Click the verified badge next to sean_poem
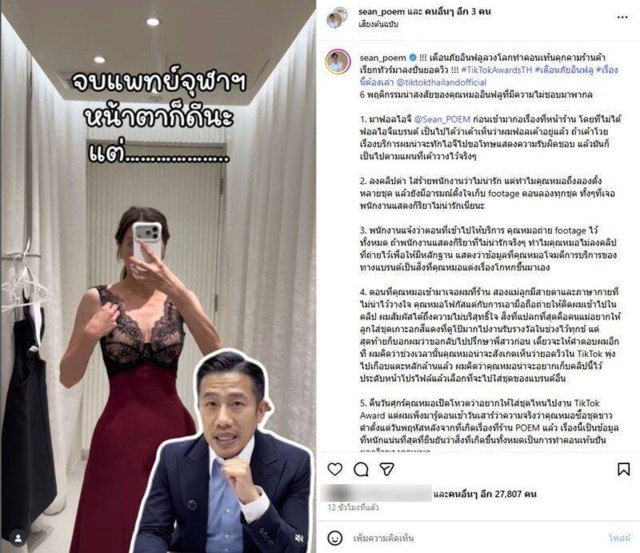This screenshot has width=640, height=553. pos(413,57)
